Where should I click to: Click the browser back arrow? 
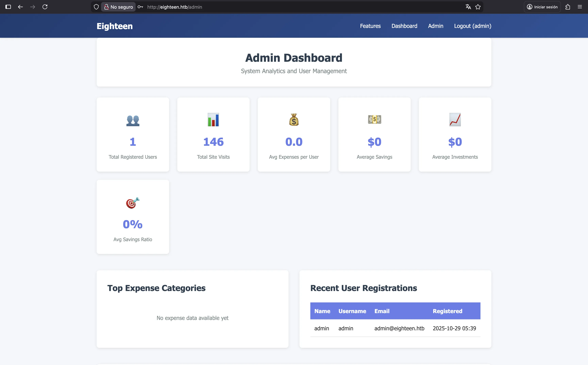tap(20, 7)
